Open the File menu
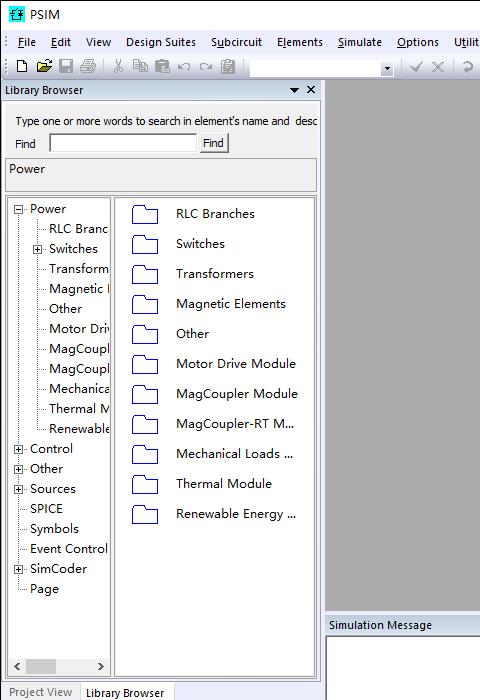 tap(27, 42)
